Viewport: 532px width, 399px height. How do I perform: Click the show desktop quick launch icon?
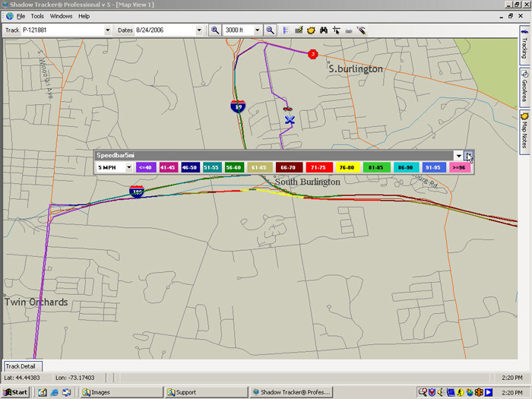click(66, 393)
